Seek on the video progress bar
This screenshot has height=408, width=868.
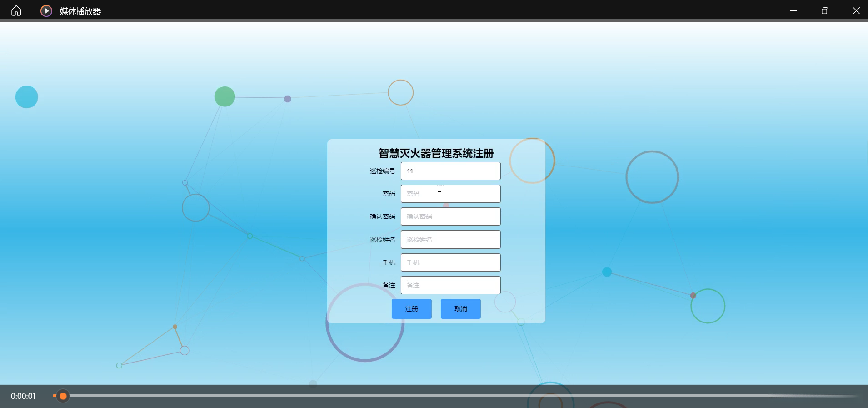[x=455, y=396]
